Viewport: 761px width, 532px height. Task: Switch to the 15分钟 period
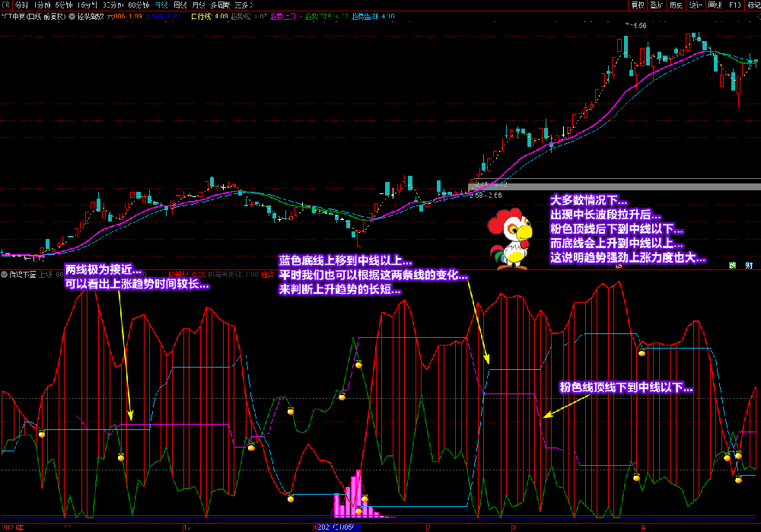88,5
